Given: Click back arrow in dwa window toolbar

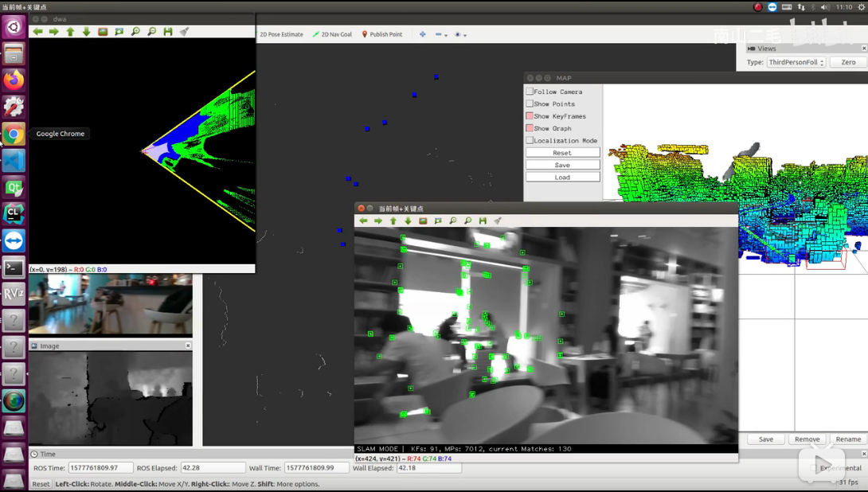Looking at the screenshot, I should [37, 32].
